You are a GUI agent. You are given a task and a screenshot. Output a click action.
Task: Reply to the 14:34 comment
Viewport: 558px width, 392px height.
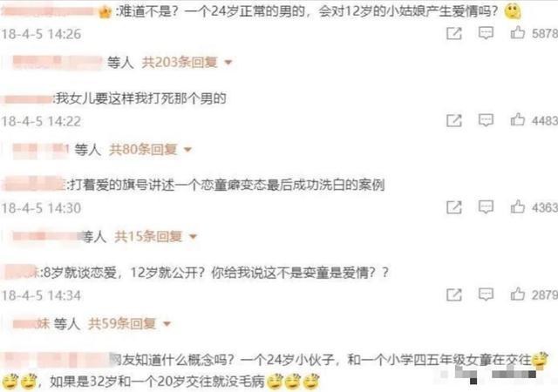pyautogui.click(x=486, y=294)
